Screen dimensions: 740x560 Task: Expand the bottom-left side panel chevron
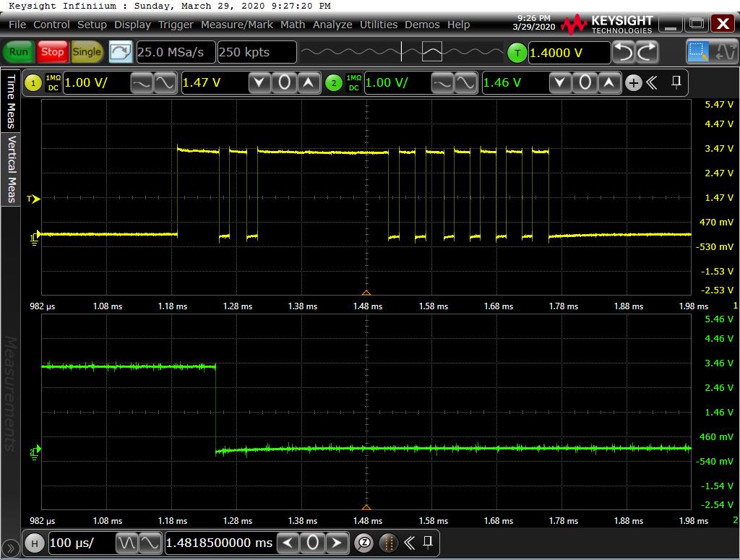[11, 548]
